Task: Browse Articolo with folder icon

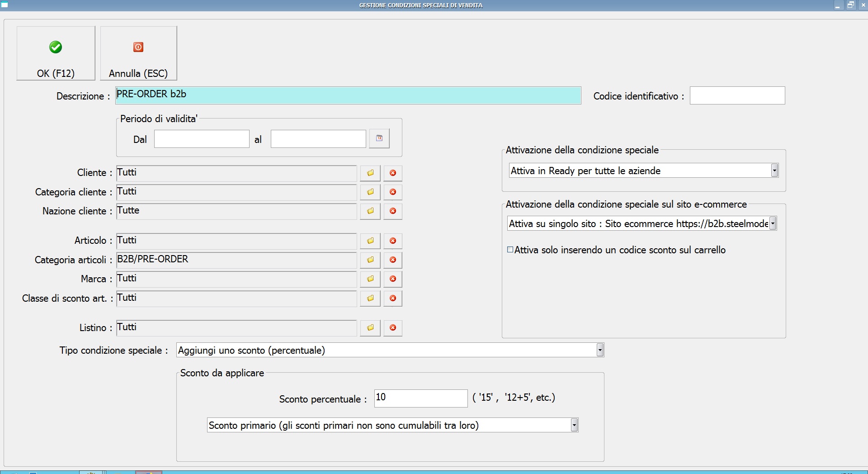Action: tap(370, 241)
